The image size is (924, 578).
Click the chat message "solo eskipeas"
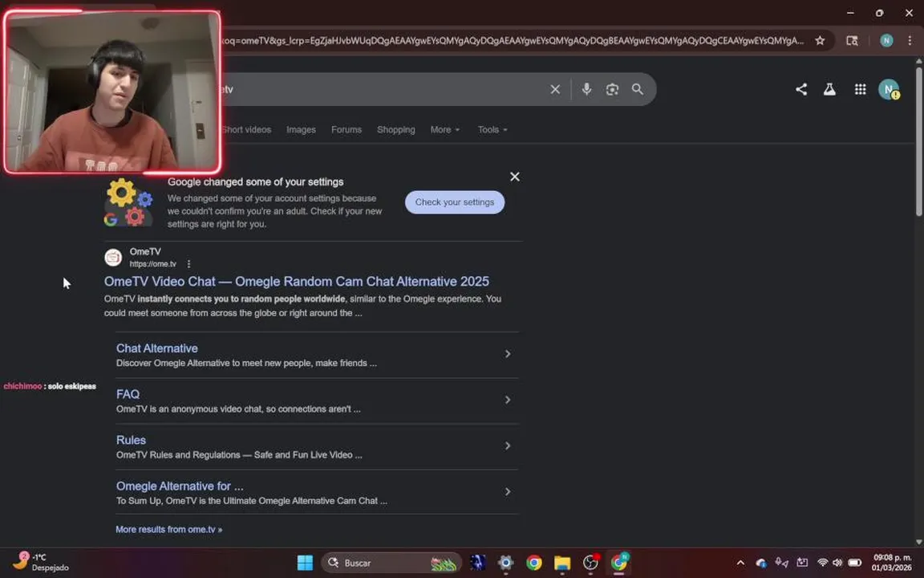[x=71, y=386]
